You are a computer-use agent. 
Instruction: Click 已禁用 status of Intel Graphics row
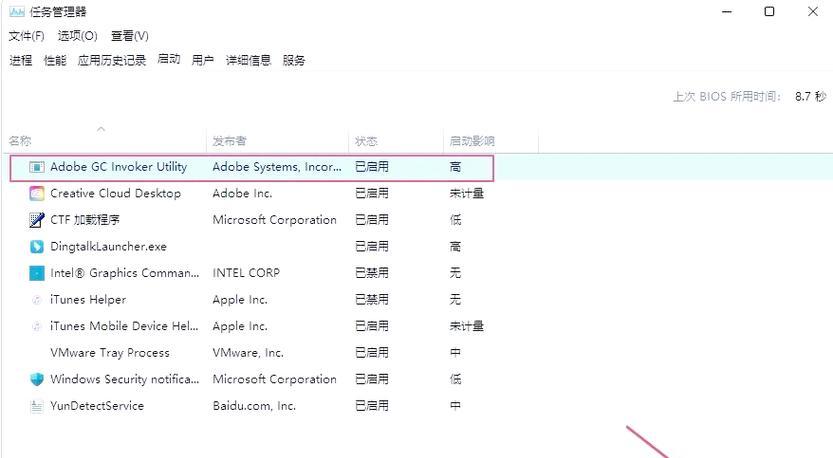point(372,273)
